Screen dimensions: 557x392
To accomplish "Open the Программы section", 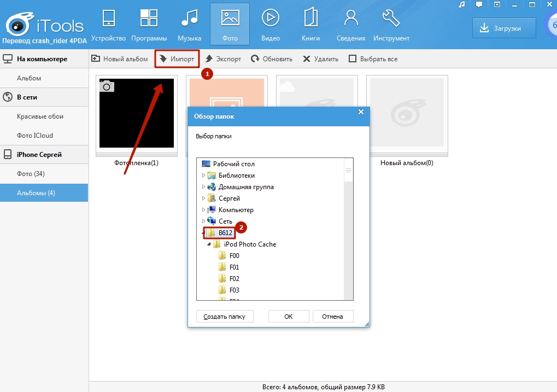I will pos(149,25).
